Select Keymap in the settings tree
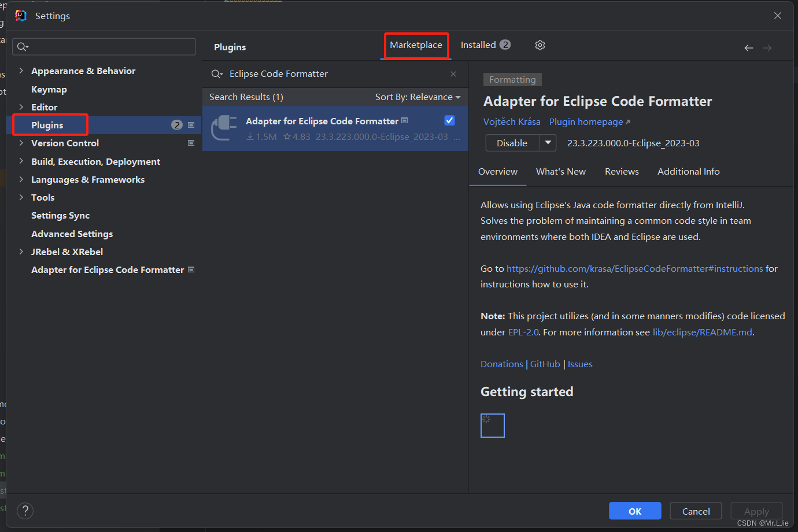 pyautogui.click(x=49, y=89)
